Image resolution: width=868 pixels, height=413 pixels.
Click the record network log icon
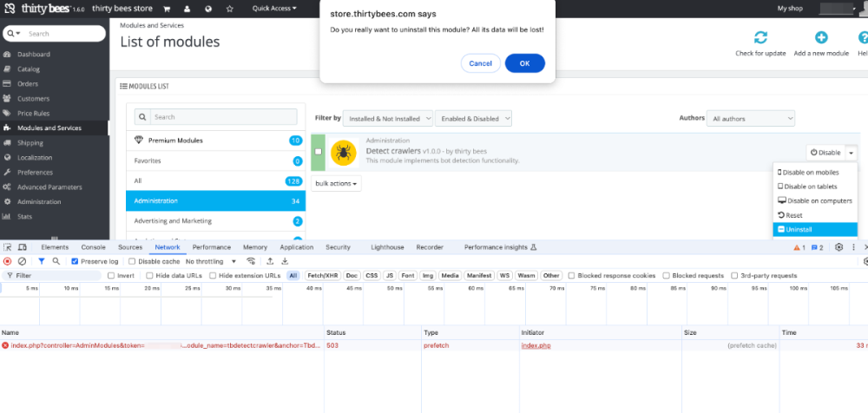(x=8, y=261)
